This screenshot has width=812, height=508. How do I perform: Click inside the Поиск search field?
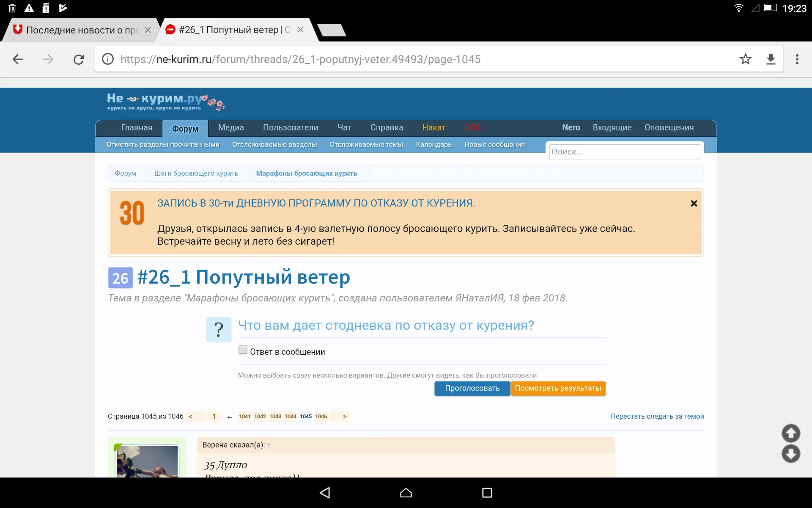click(x=625, y=152)
